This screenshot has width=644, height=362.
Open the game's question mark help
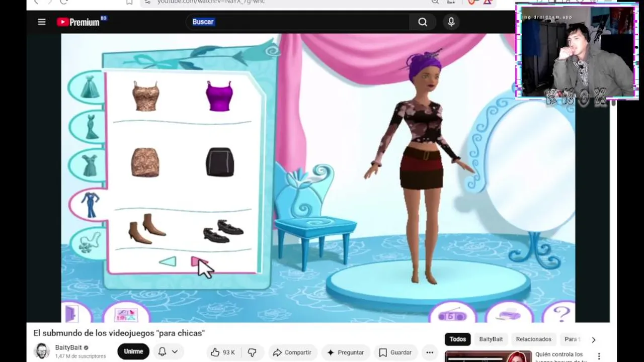click(x=561, y=314)
